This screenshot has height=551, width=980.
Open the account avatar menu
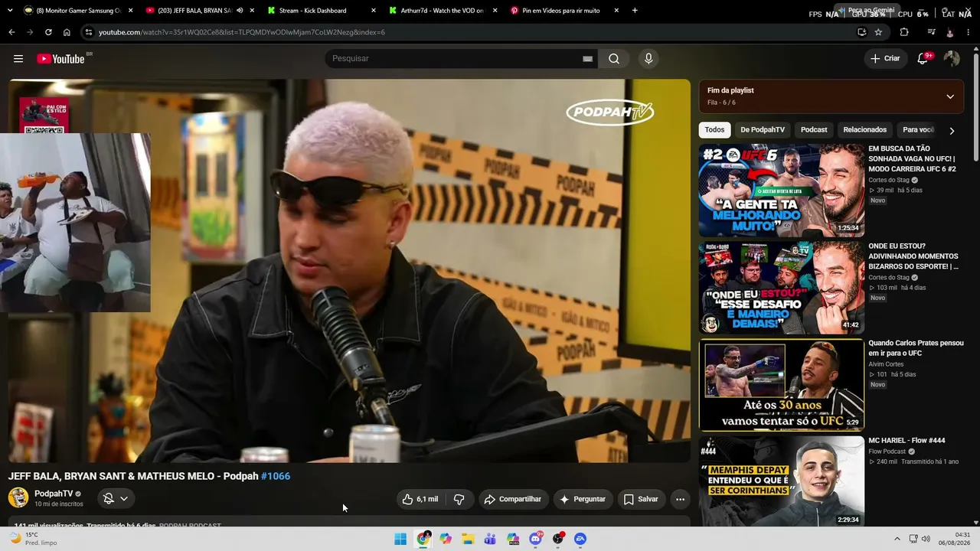[x=952, y=59]
